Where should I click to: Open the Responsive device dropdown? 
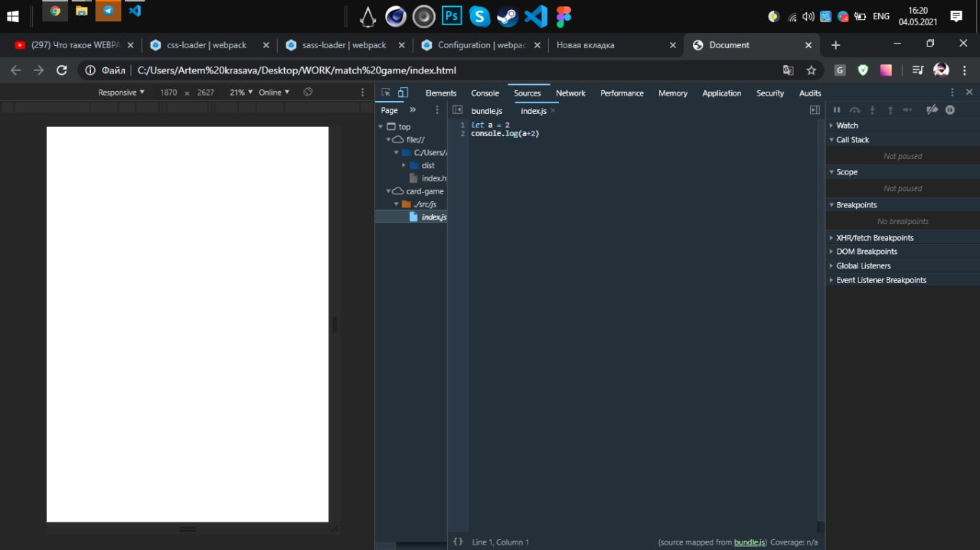pyautogui.click(x=121, y=93)
